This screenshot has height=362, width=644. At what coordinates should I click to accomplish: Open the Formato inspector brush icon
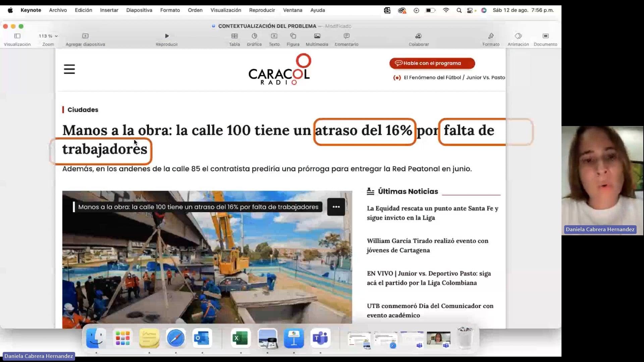(491, 36)
